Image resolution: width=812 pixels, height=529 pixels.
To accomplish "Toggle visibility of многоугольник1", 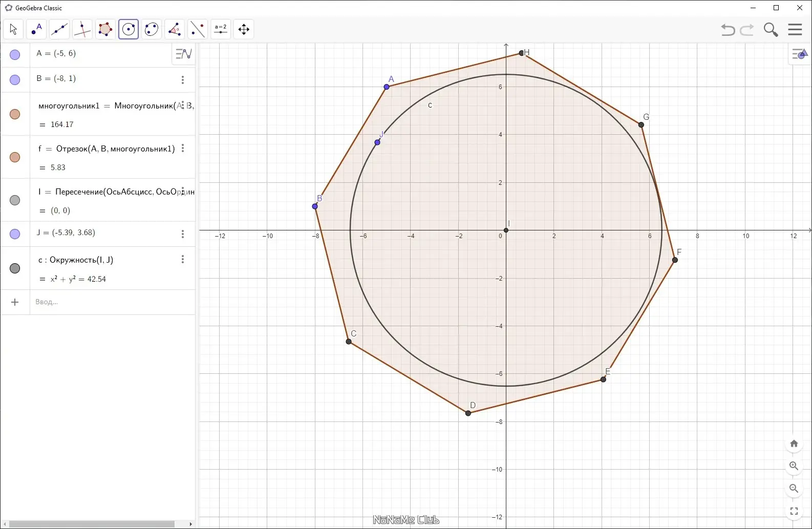I will pos(15,114).
